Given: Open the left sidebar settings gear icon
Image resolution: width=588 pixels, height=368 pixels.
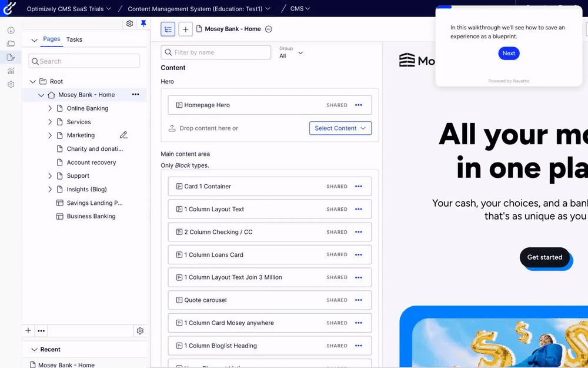Looking at the screenshot, I should (x=11, y=84).
